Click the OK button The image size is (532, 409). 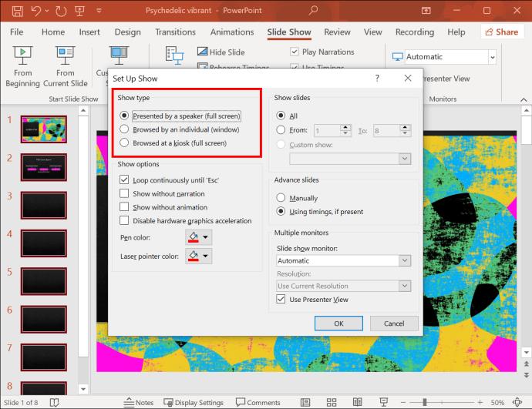[338, 324]
